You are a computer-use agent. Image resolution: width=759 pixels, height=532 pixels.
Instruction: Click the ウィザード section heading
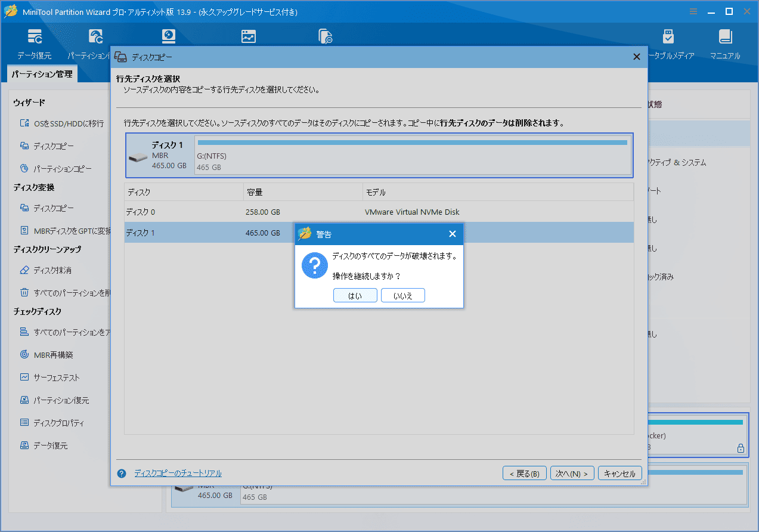tap(29, 103)
